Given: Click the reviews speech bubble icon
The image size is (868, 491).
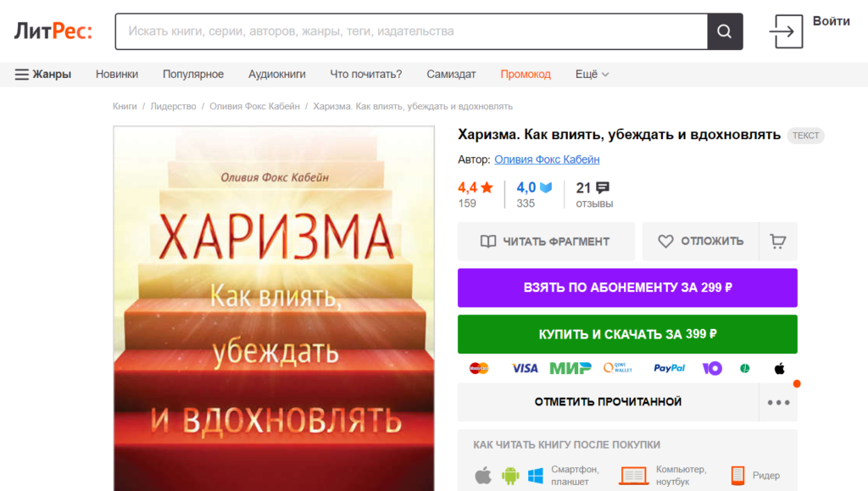Looking at the screenshot, I should click(x=603, y=187).
